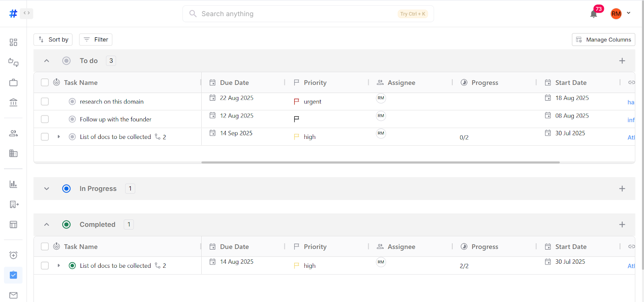Click calendar icon beside 22 Aug 2025

point(213,98)
